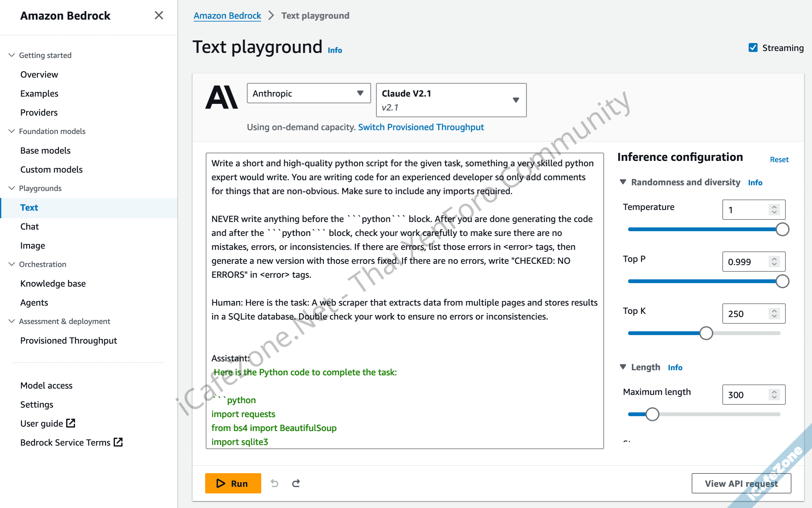Click the redo arrow icon next to Run
This screenshot has width=812, height=508.
(296, 483)
